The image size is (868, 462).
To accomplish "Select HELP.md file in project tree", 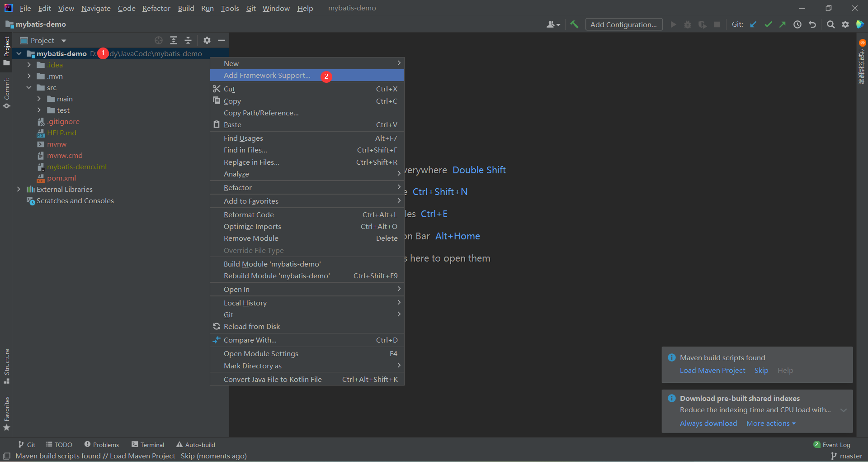I will point(61,133).
